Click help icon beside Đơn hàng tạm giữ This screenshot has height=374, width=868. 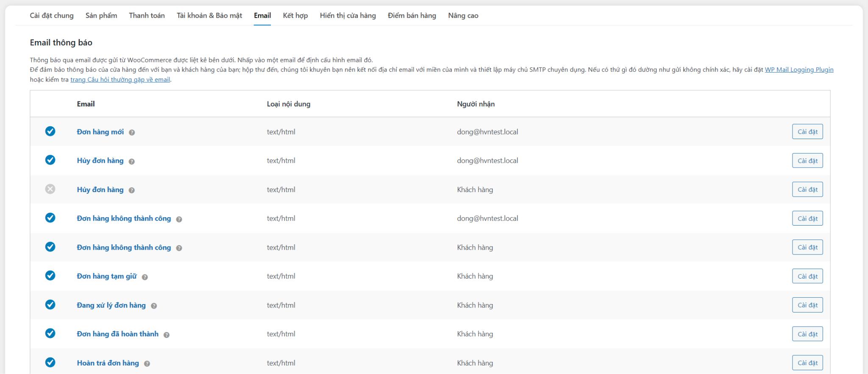(145, 277)
